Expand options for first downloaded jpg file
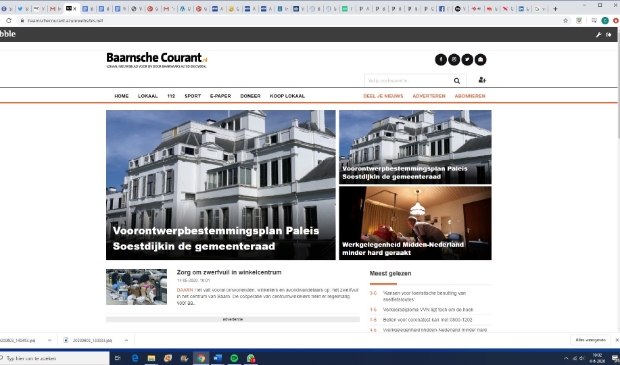Screen dimensions: 620x365 pyautogui.click(x=49, y=340)
